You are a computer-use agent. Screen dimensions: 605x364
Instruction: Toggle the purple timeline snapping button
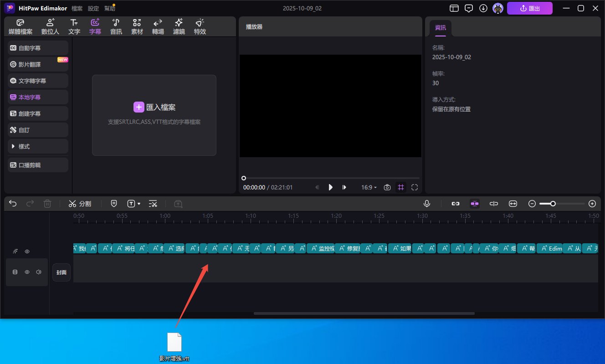(x=475, y=204)
